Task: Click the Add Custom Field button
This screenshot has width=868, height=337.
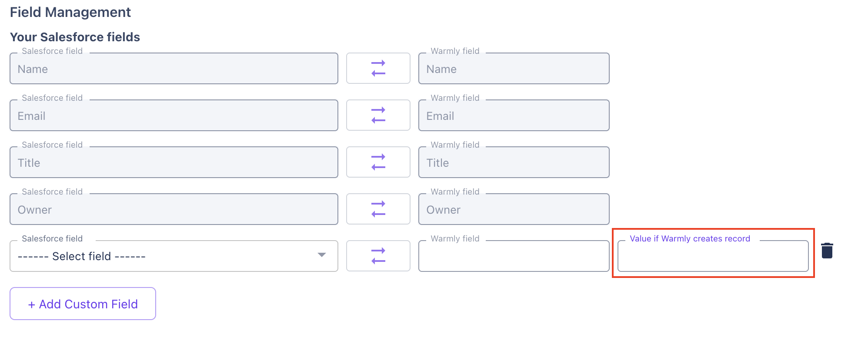Action: click(x=83, y=304)
